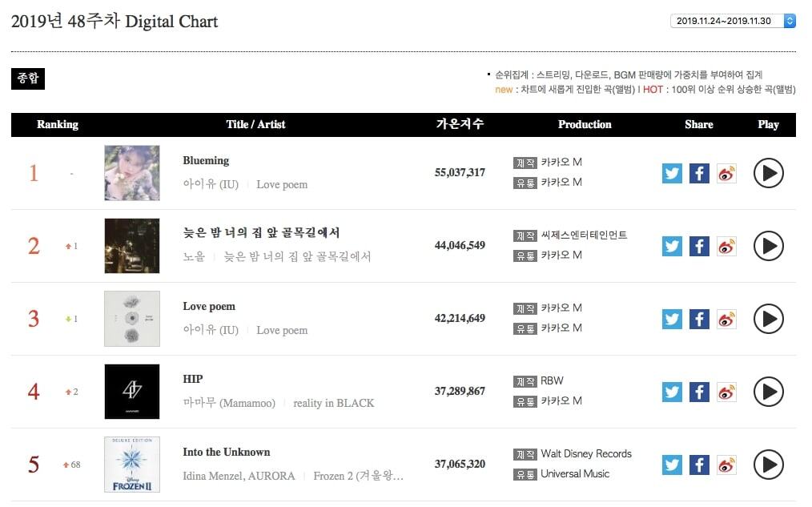
Task: Open the week date range dropdown
Action: point(733,21)
